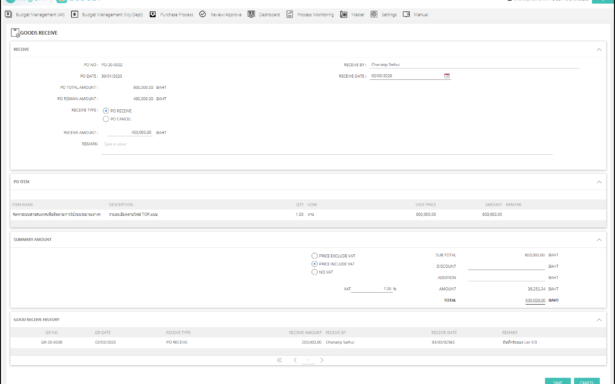
Task: Collapse the Summary Amount section
Action: pos(599,240)
